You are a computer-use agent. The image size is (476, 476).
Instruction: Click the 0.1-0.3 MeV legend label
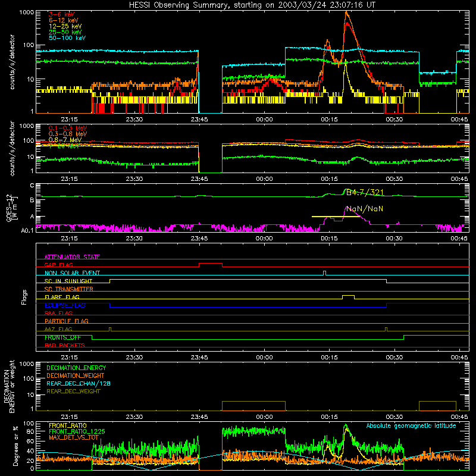point(68,128)
